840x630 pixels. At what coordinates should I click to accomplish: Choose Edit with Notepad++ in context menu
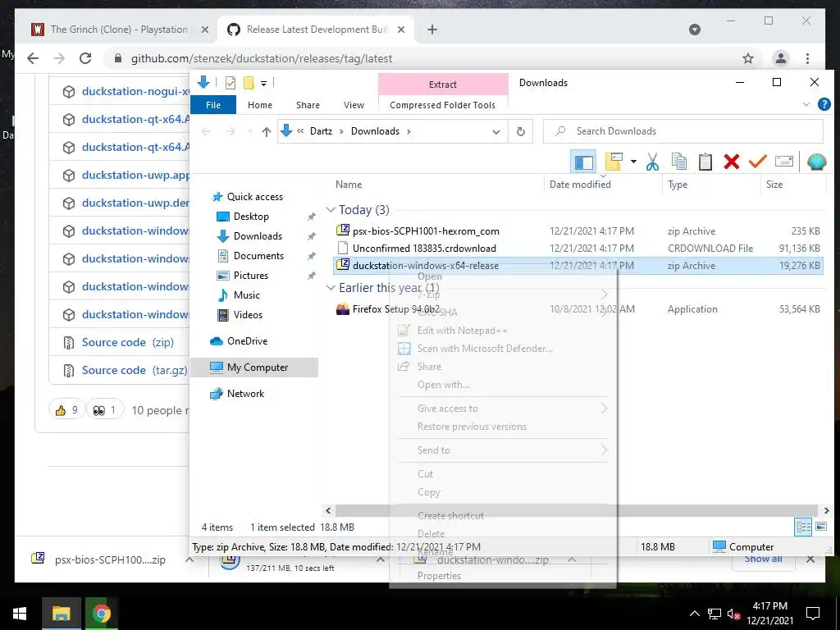click(x=463, y=331)
